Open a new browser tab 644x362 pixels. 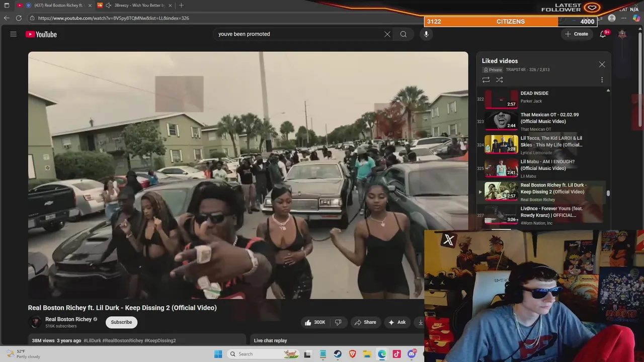point(181,6)
